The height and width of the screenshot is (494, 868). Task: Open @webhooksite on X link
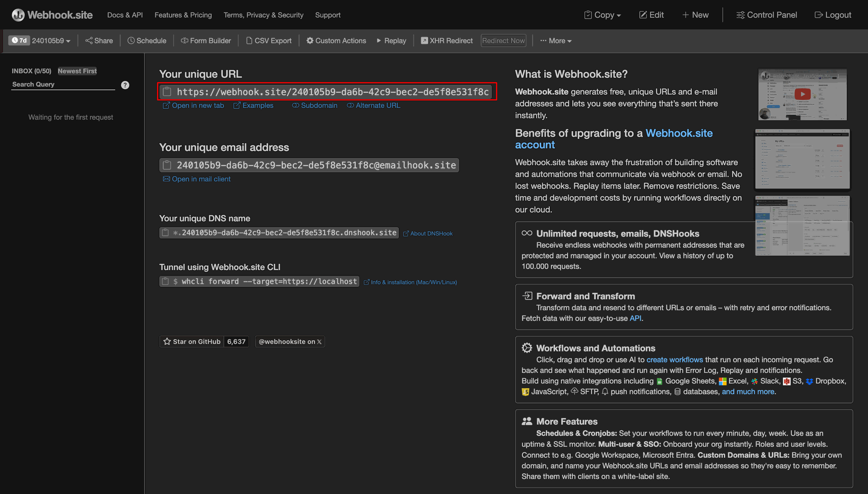(x=290, y=342)
